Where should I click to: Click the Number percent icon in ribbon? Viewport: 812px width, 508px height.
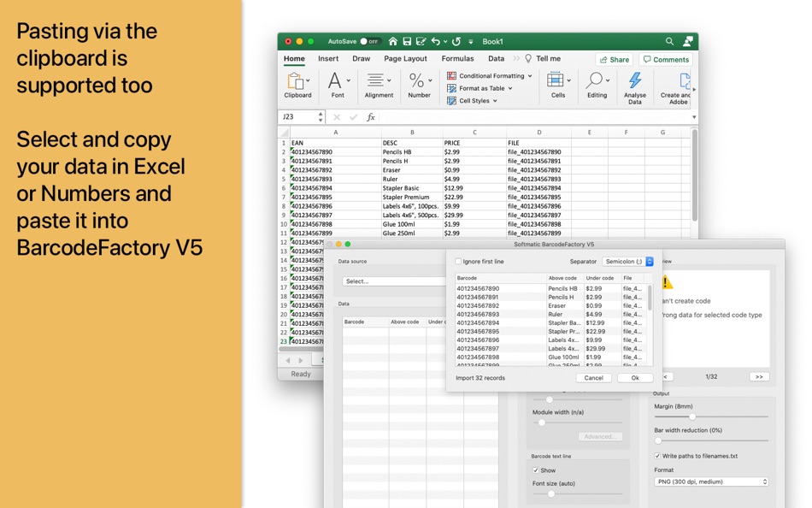point(416,80)
